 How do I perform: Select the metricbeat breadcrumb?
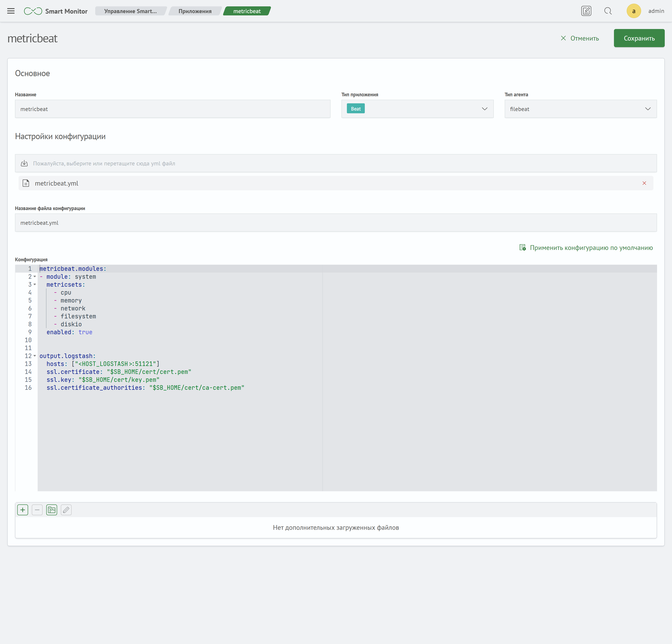point(247,11)
